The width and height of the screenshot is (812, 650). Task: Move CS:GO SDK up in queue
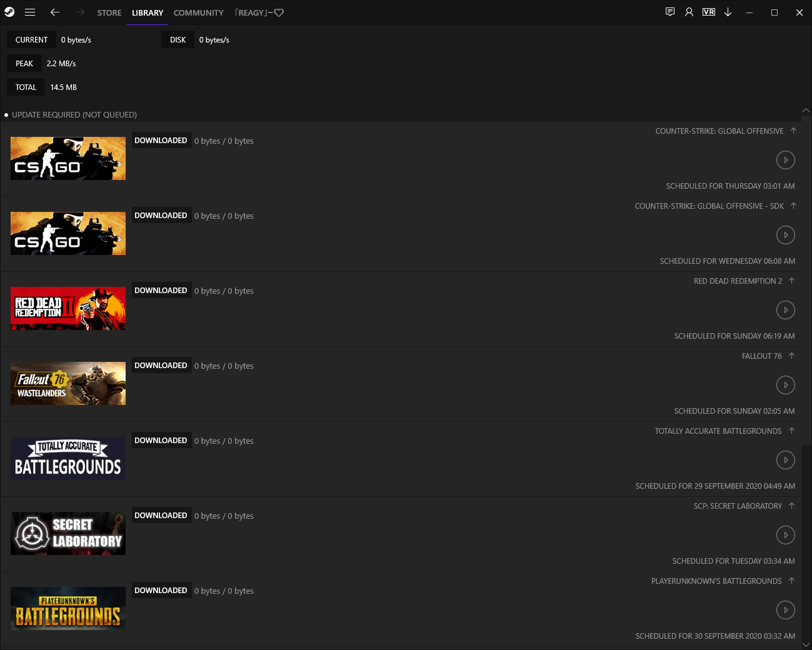[x=793, y=206]
